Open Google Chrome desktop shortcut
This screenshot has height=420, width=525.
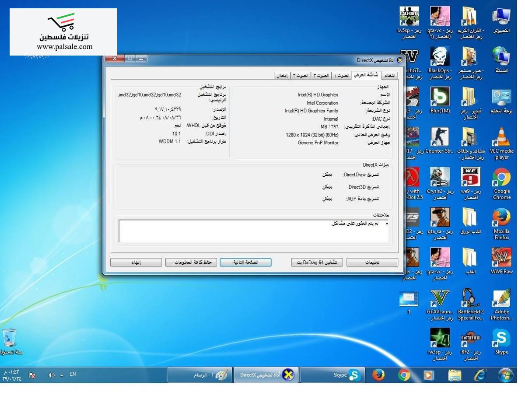(501, 178)
